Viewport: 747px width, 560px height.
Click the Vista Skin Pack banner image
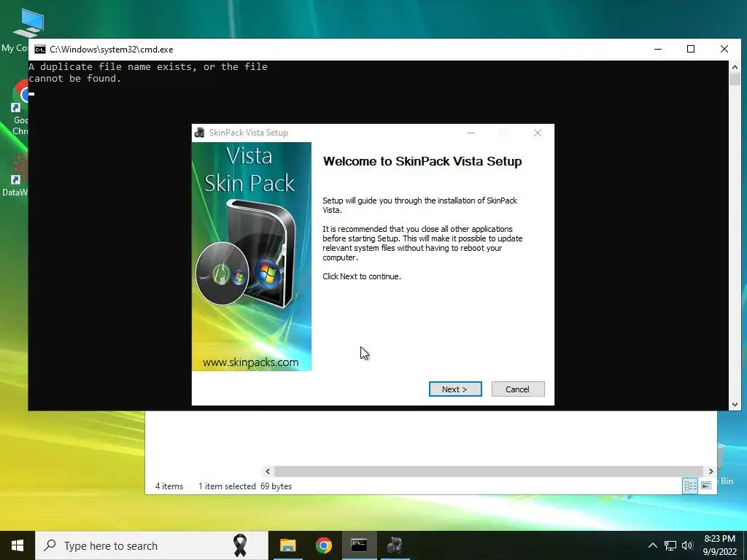[x=252, y=257]
